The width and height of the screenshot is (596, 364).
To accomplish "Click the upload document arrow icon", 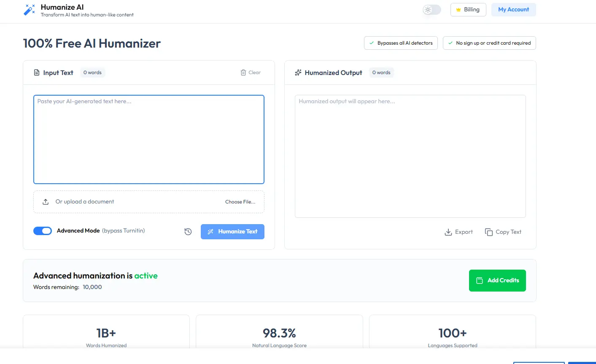I will 46,202.
